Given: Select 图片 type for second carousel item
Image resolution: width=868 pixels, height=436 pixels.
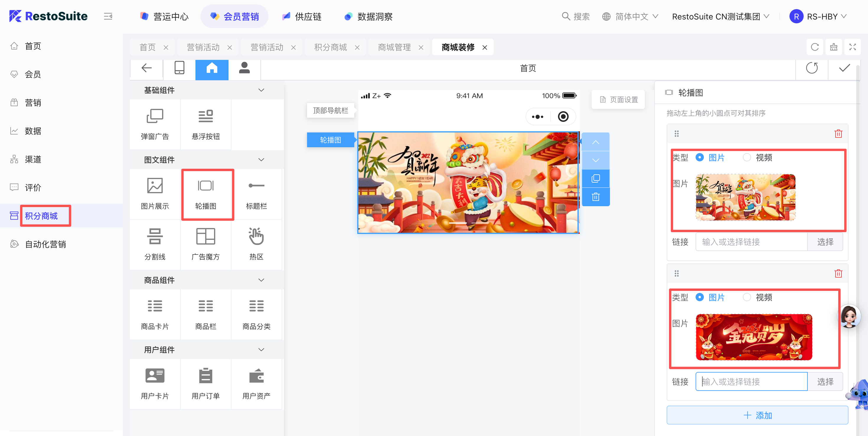Looking at the screenshot, I should [x=700, y=297].
